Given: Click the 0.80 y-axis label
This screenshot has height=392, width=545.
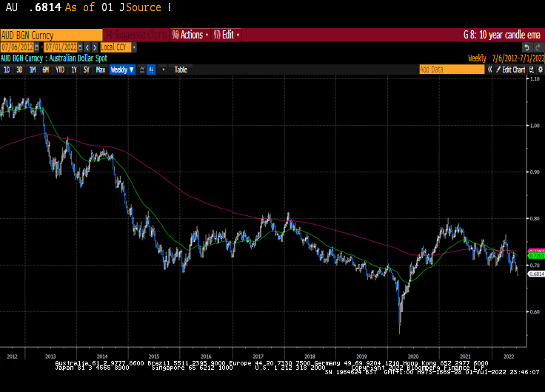Looking at the screenshot, I should coord(535,219).
